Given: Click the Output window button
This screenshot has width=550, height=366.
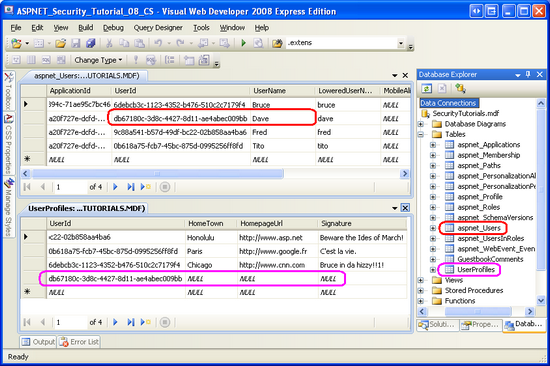Looking at the screenshot, I should point(38,342).
